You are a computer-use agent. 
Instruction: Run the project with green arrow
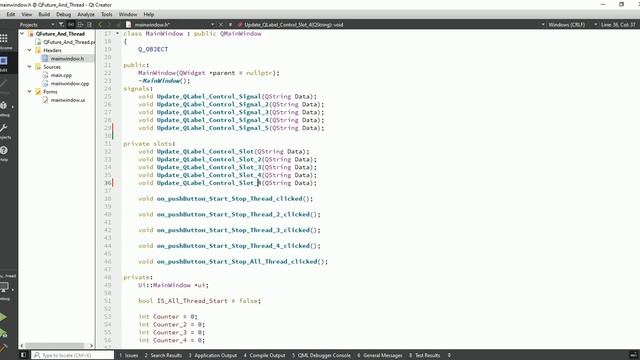pyautogui.click(x=3, y=317)
